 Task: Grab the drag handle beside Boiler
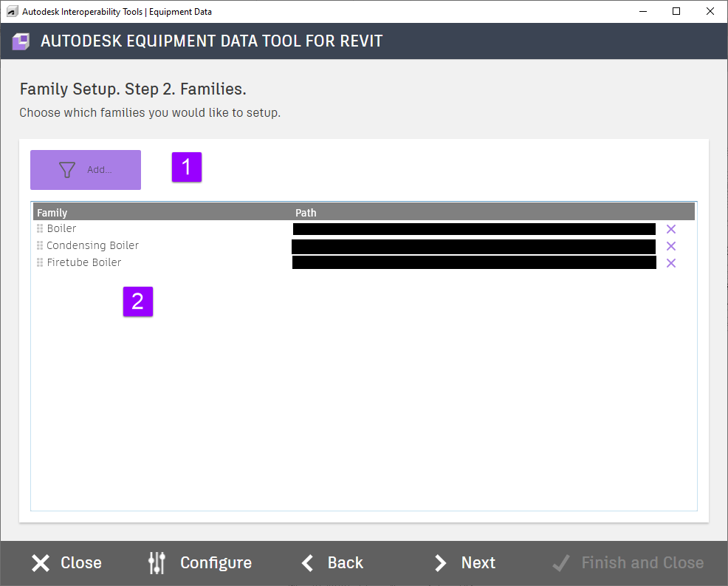click(x=40, y=228)
